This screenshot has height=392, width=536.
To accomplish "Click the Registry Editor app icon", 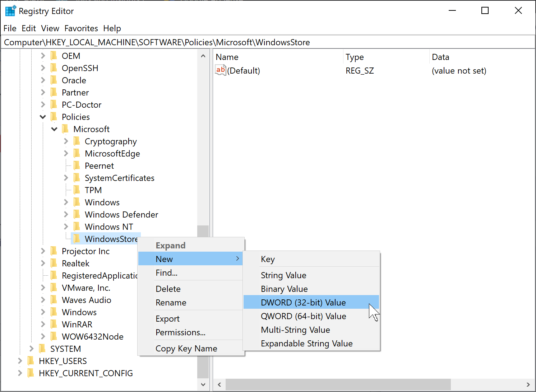I will click(10, 11).
